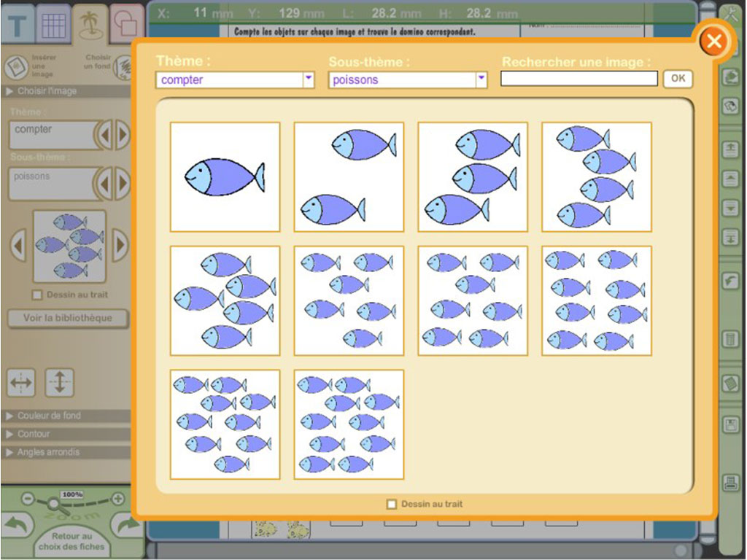The width and height of the screenshot is (747, 560).
Task: Click the horizontal flip arrows icon
Action: coord(20,382)
